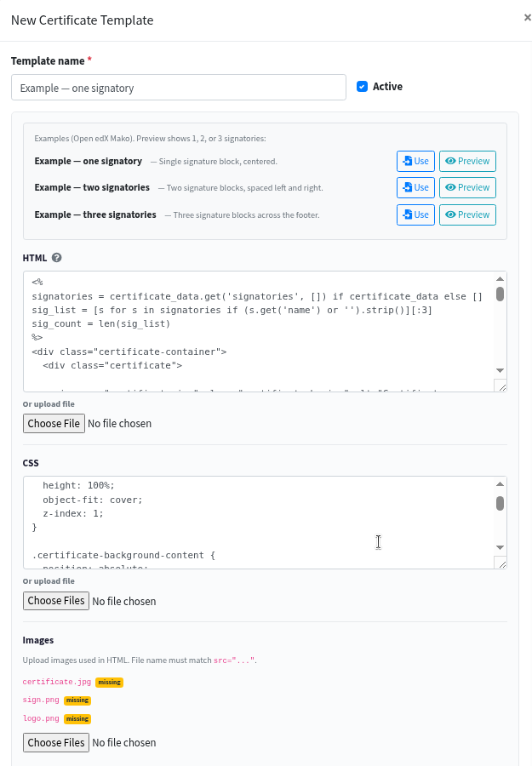Screen dimensions: 532x766
Task: Click the src="..." code text
Action: [234, 660]
